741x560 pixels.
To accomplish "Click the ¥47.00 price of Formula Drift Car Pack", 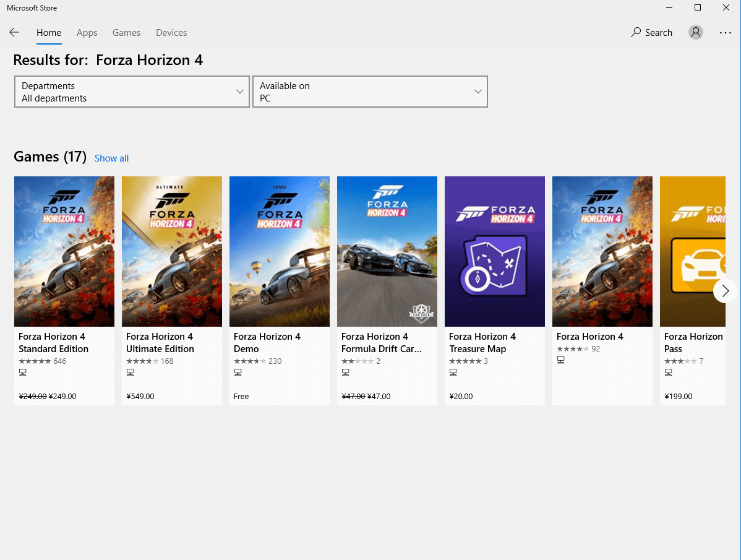I will coord(379,397).
